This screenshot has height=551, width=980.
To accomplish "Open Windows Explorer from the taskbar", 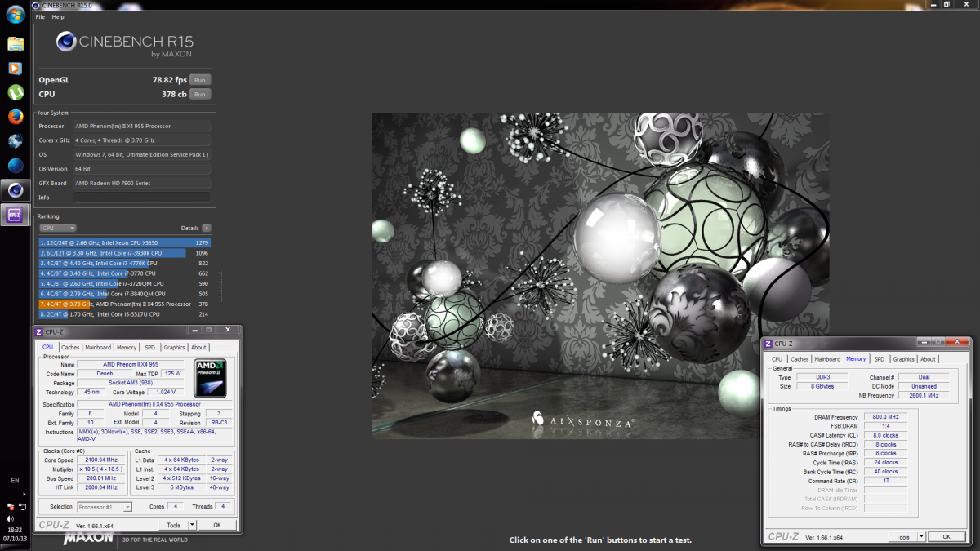I will point(16,45).
